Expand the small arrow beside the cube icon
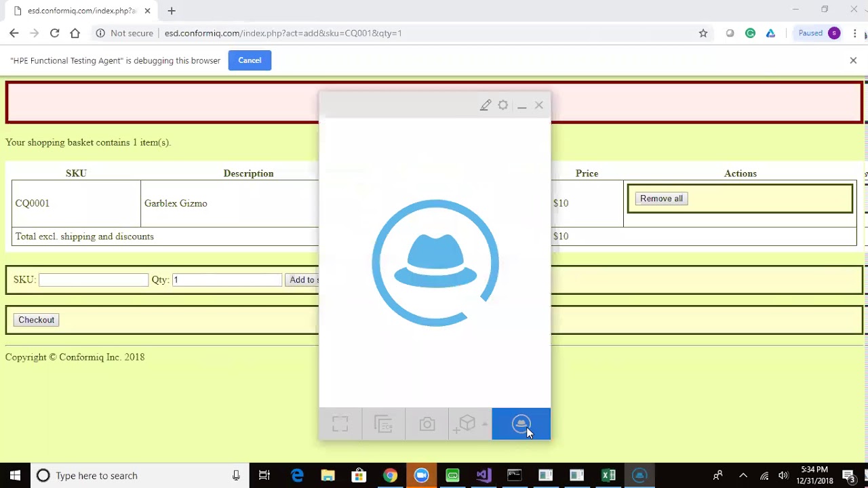This screenshot has width=868, height=488. click(x=485, y=424)
